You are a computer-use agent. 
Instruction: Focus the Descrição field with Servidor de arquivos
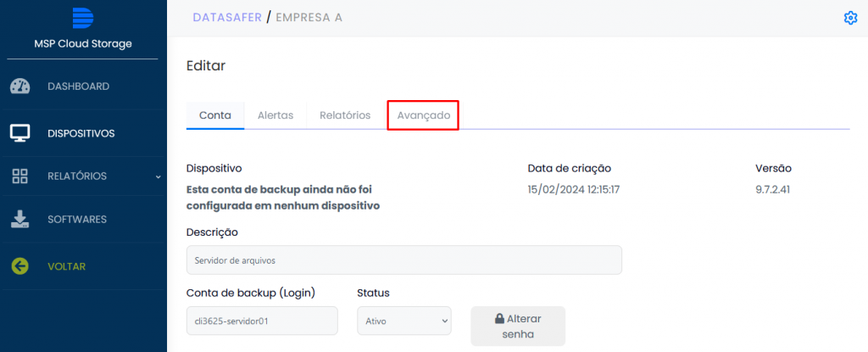coord(403,260)
